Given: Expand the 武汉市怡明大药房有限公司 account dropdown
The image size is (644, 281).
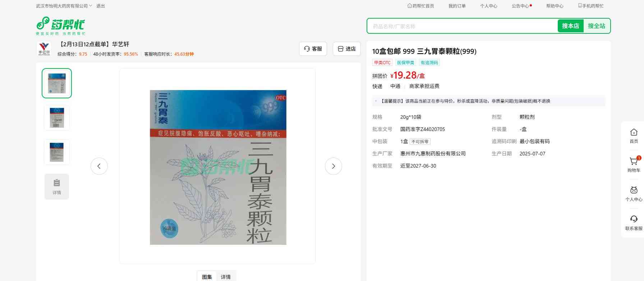Looking at the screenshot, I should [x=64, y=6].
